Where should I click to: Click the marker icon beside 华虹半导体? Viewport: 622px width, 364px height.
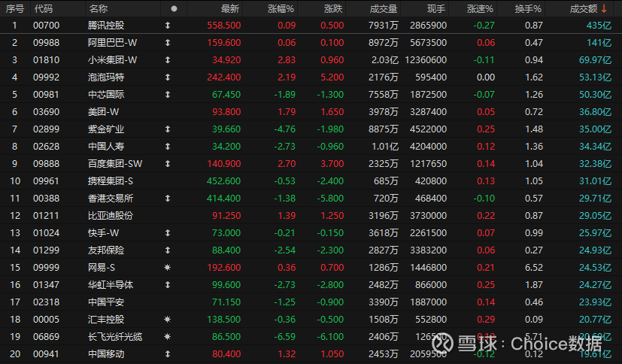168,285
